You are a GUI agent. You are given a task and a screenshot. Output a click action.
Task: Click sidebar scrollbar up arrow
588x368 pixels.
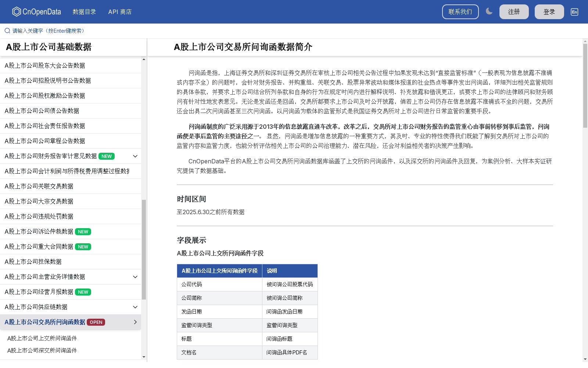(144, 59)
